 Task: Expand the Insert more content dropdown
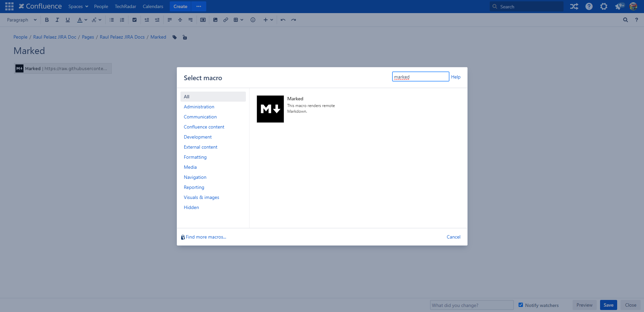tap(268, 20)
